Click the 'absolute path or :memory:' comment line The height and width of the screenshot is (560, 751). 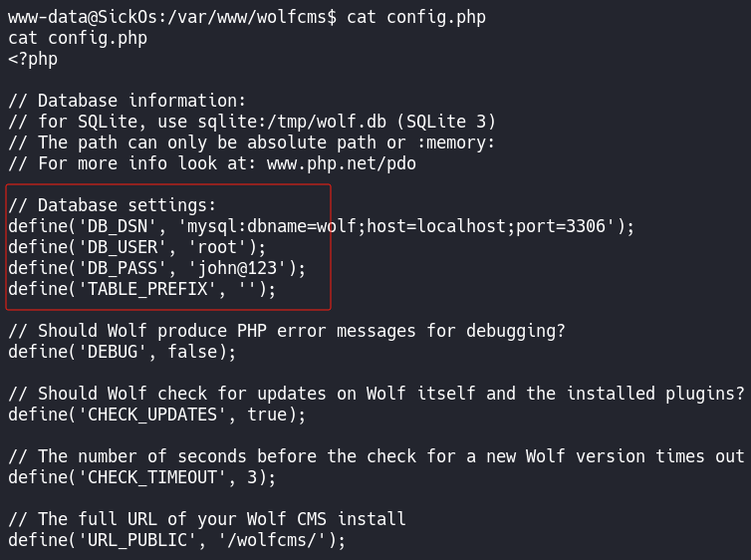252,142
